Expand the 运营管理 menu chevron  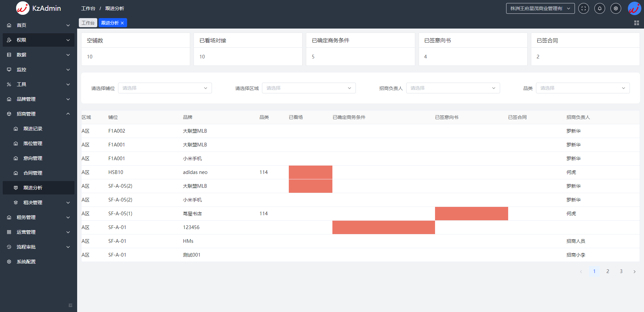click(x=68, y=232)
